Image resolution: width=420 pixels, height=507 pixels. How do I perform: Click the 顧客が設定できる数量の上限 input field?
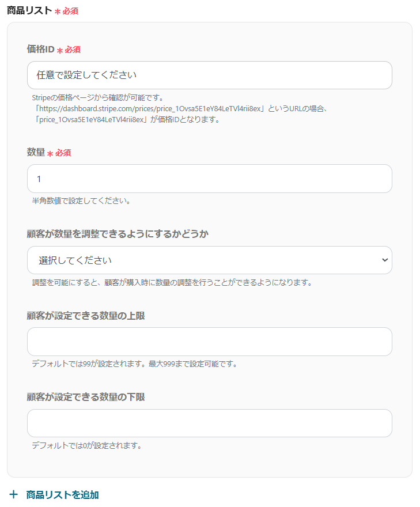[209, 342]
